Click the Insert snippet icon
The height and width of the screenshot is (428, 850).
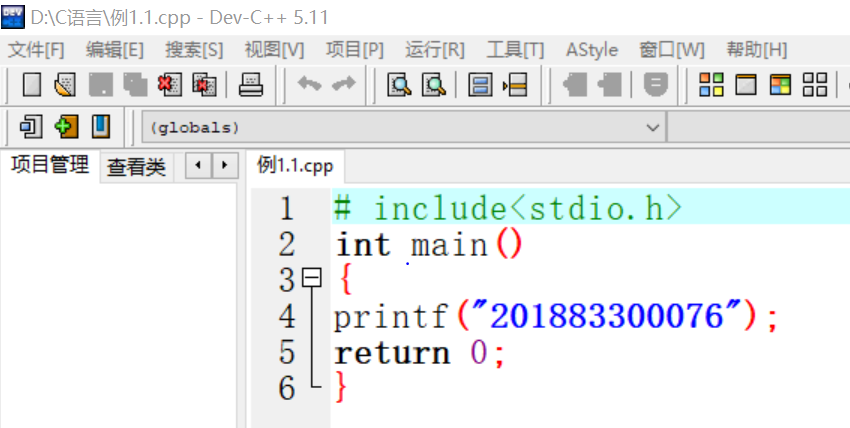(x=31, y=127)
